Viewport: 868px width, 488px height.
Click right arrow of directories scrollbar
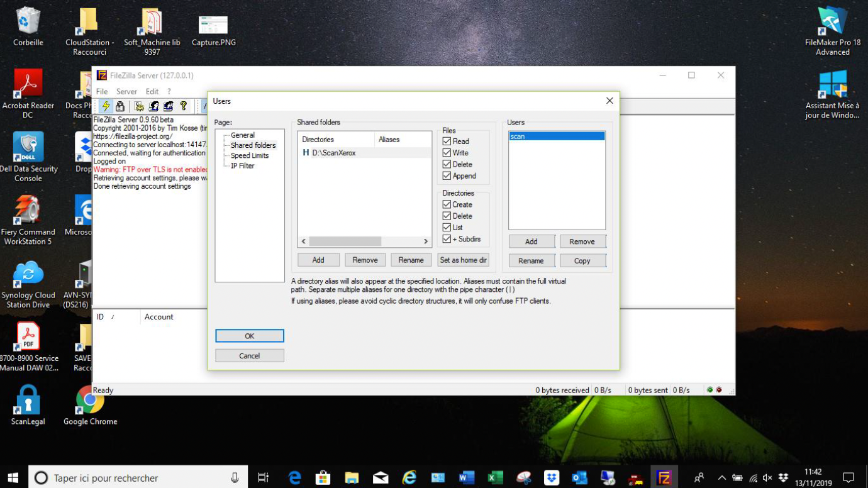426,241
